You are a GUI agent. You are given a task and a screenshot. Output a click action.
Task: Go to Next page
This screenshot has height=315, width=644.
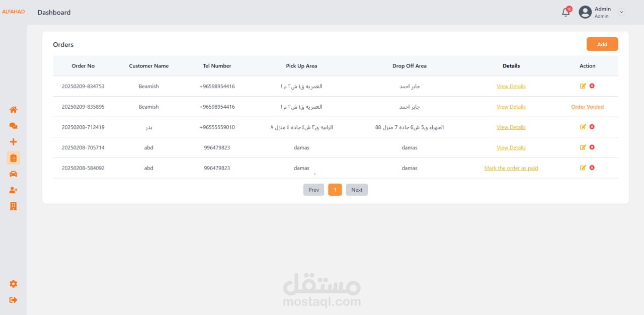pyautogui.click(x=357, y=190)
